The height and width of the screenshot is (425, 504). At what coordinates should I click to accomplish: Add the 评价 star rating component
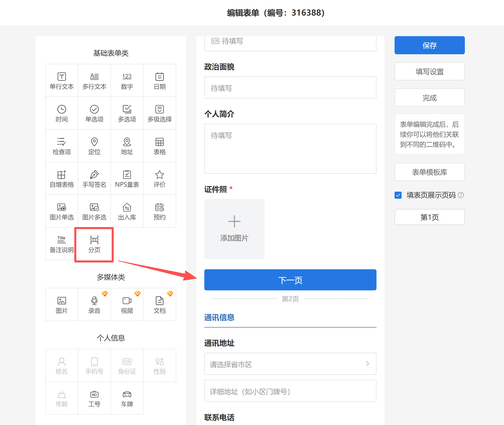click(x=160, y=178)
